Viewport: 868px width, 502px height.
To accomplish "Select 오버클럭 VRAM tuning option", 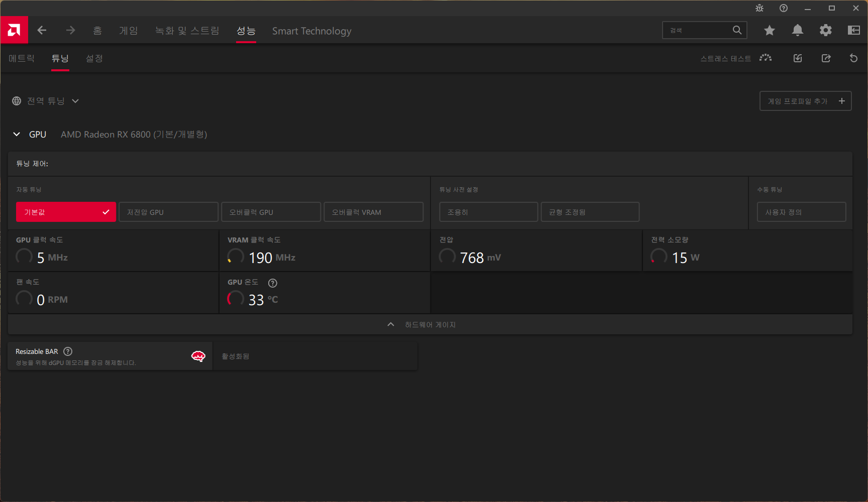I will click(x=373, y=212).
